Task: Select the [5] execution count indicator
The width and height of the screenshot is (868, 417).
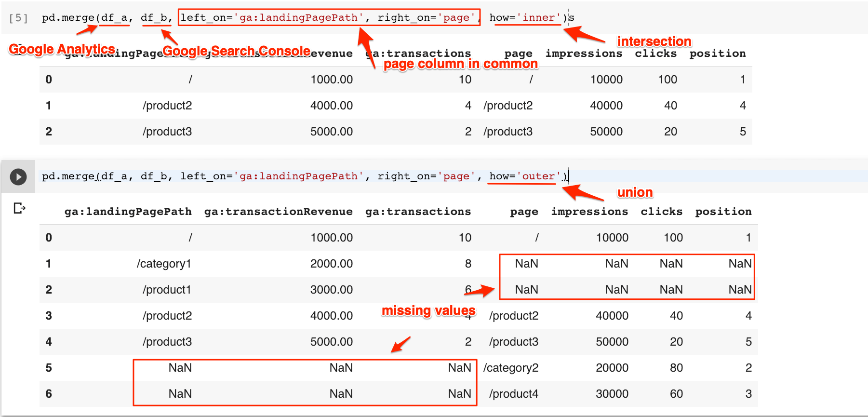Action: coord(18,18)
